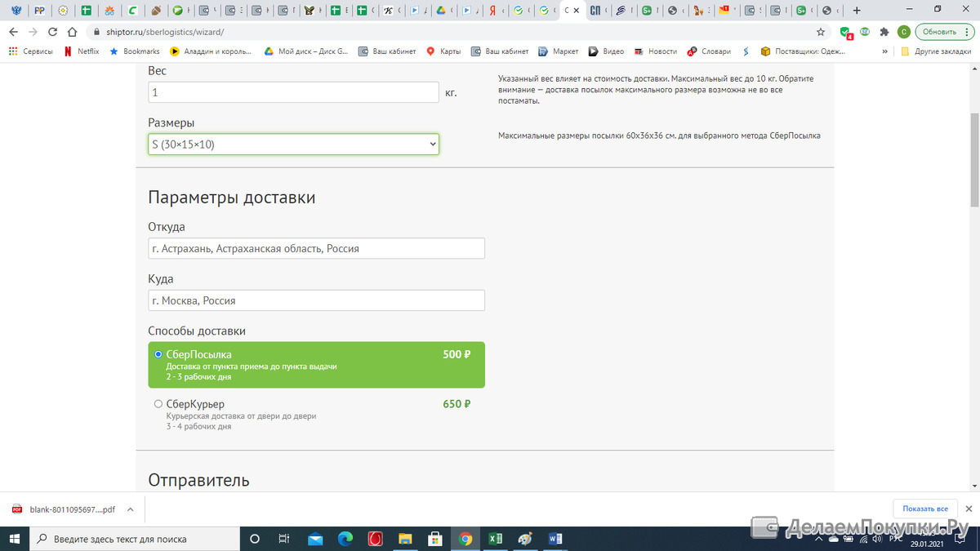Click the Откуда origin city field
This screenshot has width=980, height=551.
(316, 248)
